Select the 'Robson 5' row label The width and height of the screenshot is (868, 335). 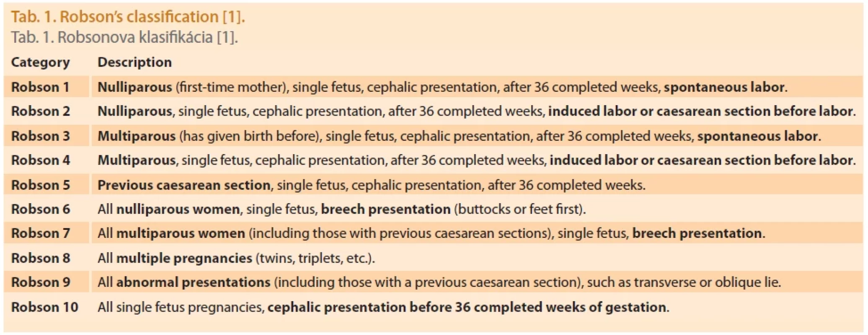(40, 185)
